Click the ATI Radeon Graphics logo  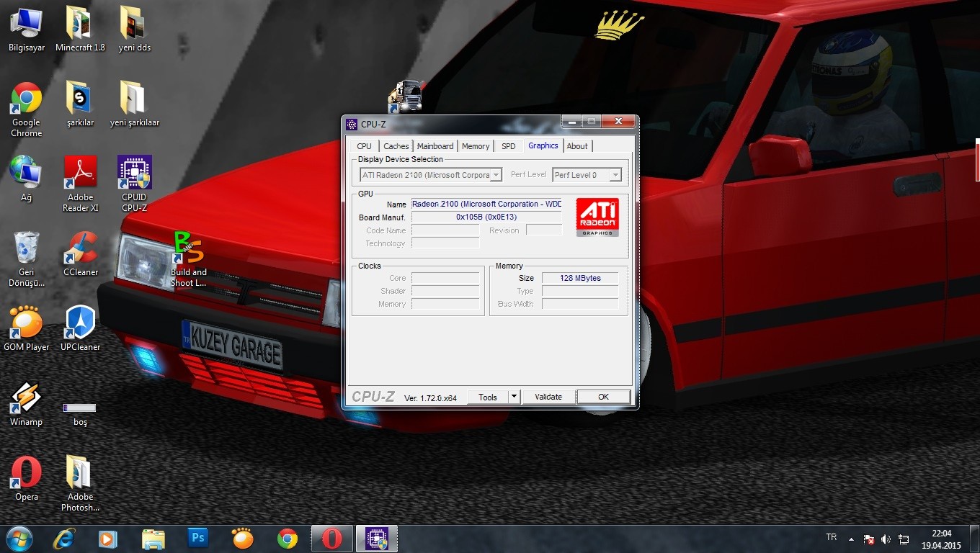click(x=597, y=217)
